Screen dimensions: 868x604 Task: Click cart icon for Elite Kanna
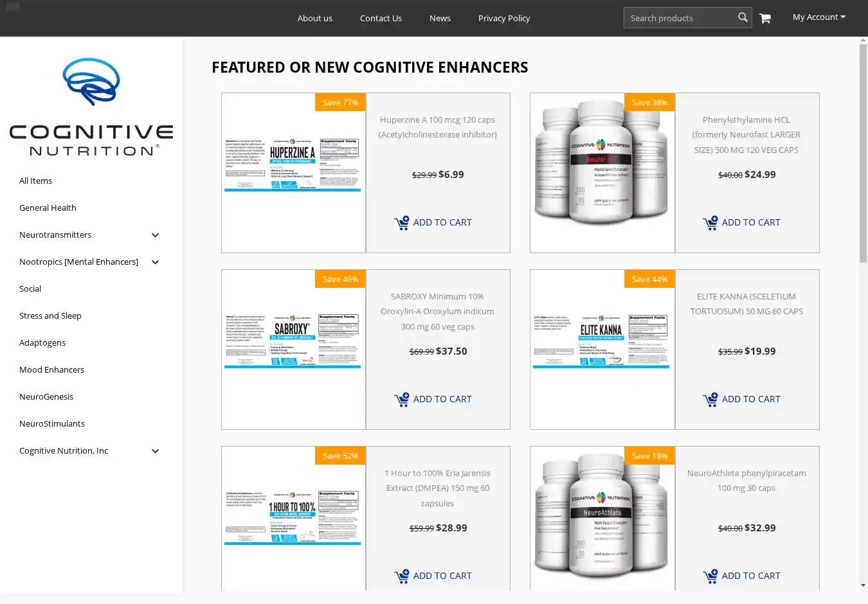(x=710, y=400)
